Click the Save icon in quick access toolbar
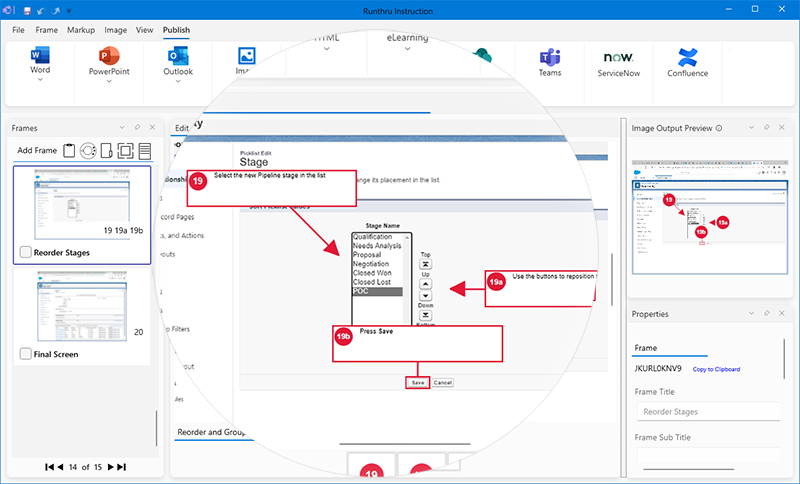This screenshot has height=484, width=800. [x=27, y=11]
